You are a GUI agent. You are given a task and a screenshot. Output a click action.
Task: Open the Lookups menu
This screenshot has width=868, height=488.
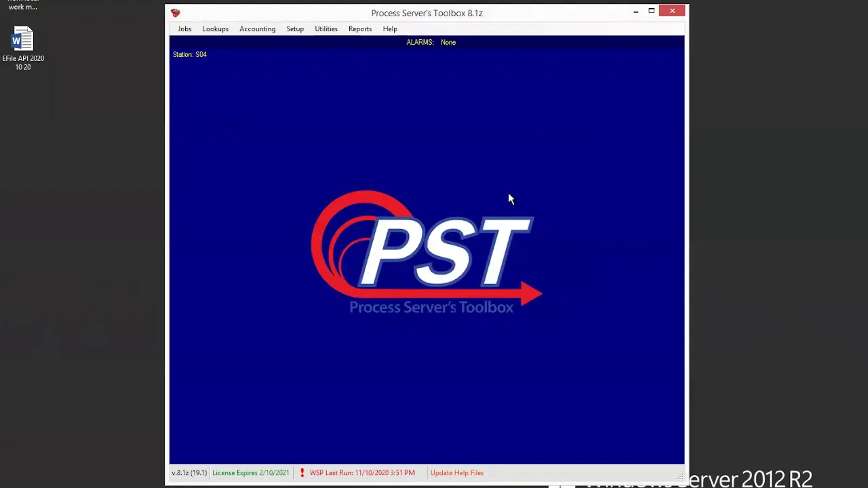[x=215, y=29]
